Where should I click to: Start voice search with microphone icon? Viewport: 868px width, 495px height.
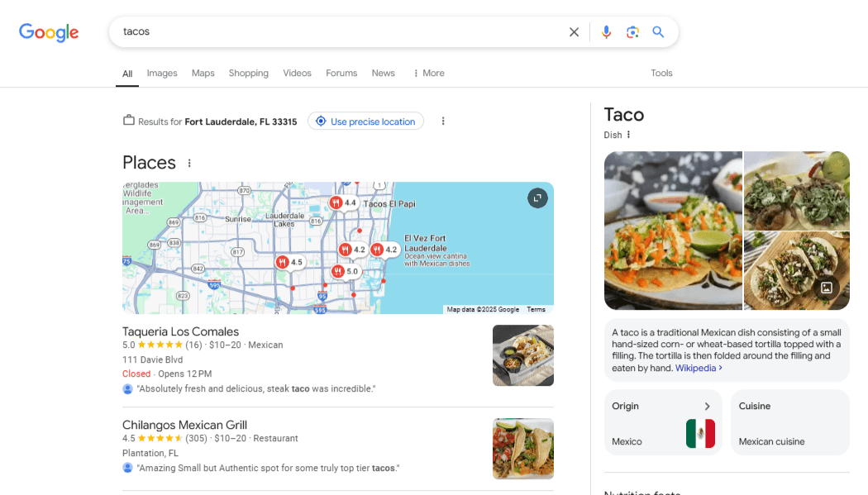606,32
